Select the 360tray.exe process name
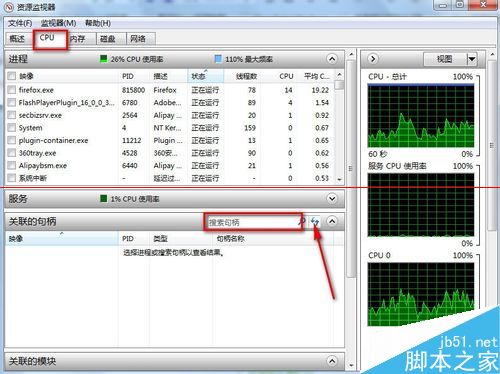The width and height of the screenshot is (500, 374). pyautogui.click(x=37, y=153)
